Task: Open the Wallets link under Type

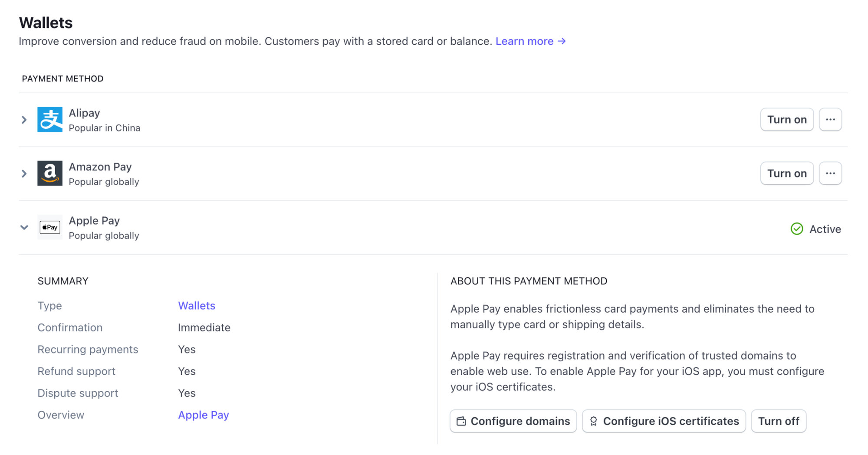Action: click(x=196, y=305)
